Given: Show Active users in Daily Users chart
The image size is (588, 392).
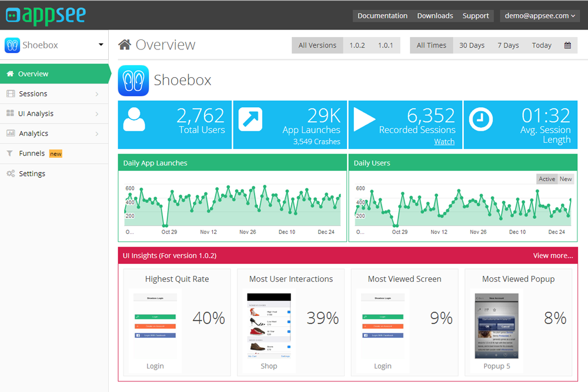Looking at the screenshot, I should click(547, 179).
